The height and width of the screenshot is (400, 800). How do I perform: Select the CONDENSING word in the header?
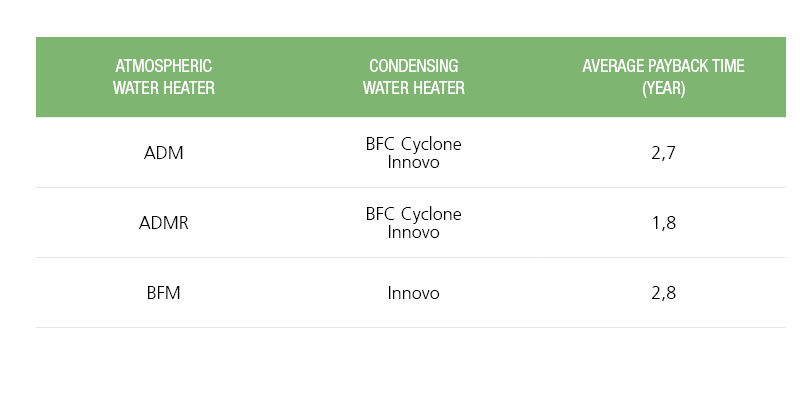click(413, 66)
